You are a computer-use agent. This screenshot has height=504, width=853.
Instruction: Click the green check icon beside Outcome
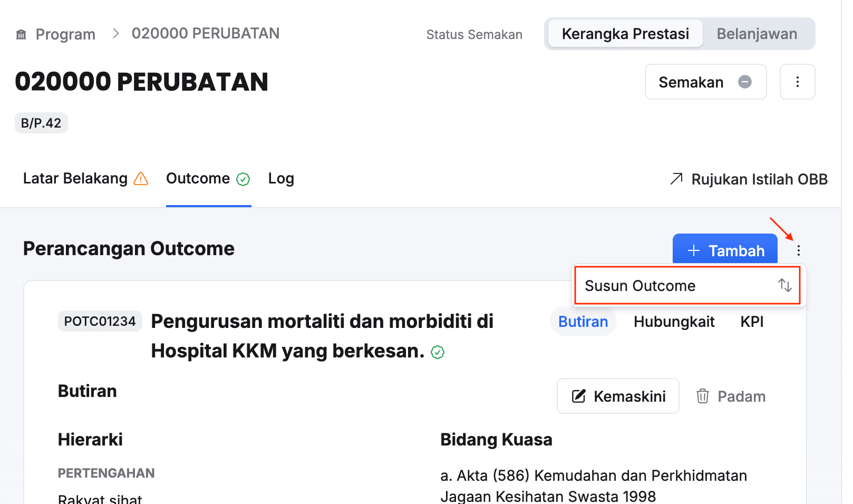pyautogui.click(x=243, y=179)
